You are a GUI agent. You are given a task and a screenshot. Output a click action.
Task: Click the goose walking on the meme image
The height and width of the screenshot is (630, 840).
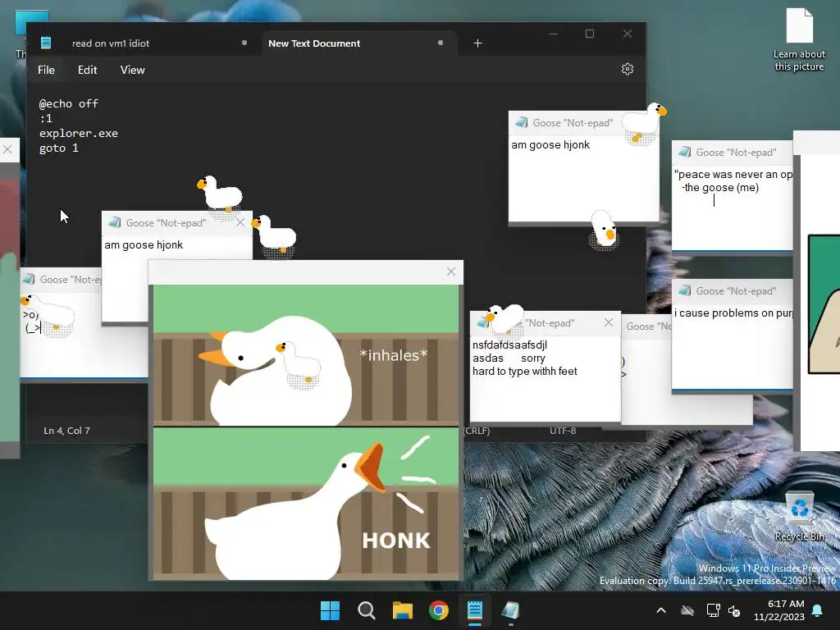[x=299, y=366]
